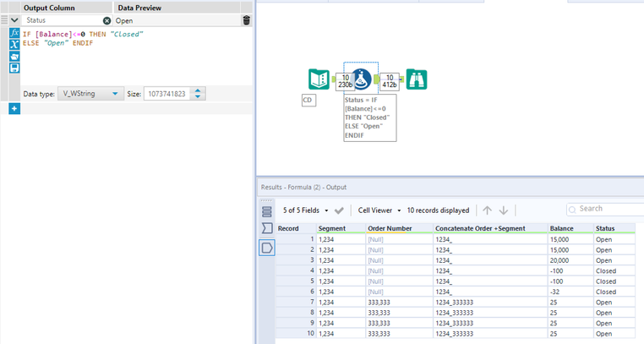
Task: Click the Results - Formula (2) - Output title
Action: [x=303, y=187]
